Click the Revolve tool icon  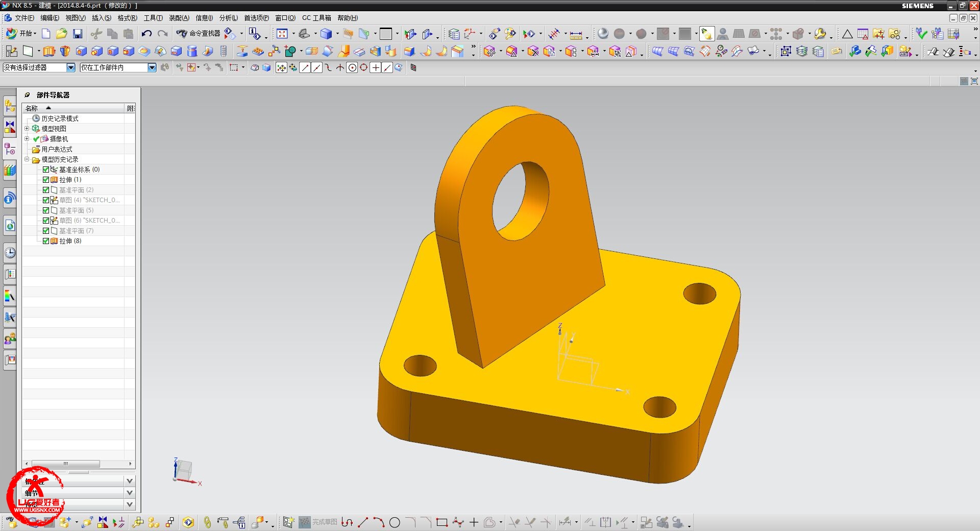tap(65, 51)
